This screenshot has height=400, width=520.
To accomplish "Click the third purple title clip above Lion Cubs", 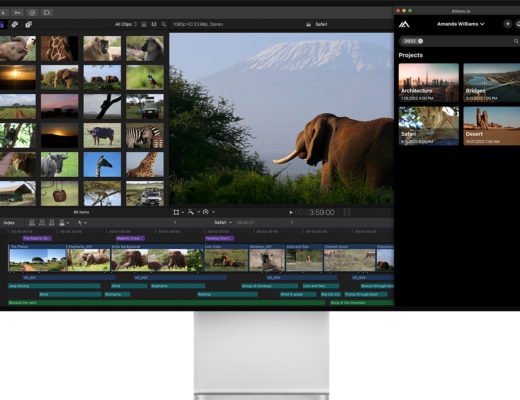I will click(x=220, y=239).
